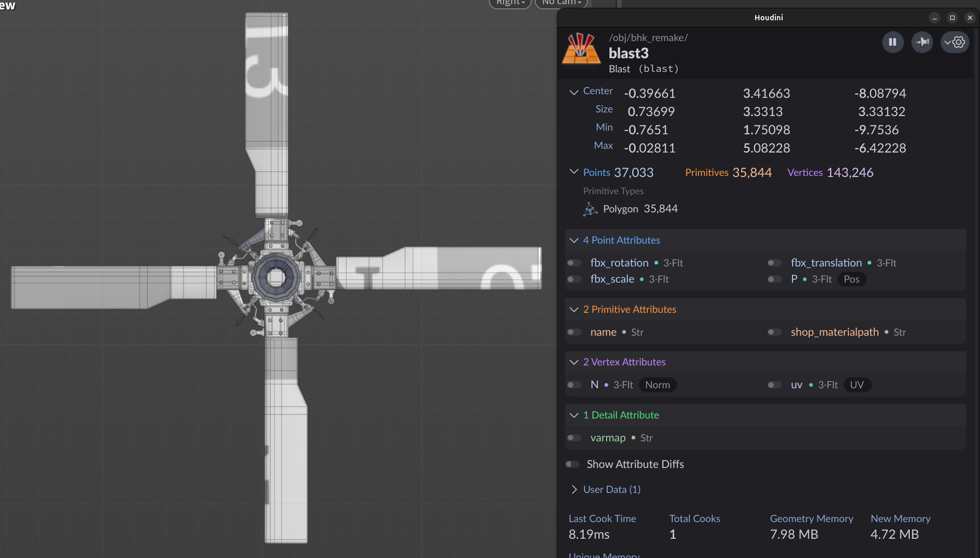The height and width of the screenshot is (558, 980).
Task: Open the gear settings menu
Action: [x=955, y=42]
